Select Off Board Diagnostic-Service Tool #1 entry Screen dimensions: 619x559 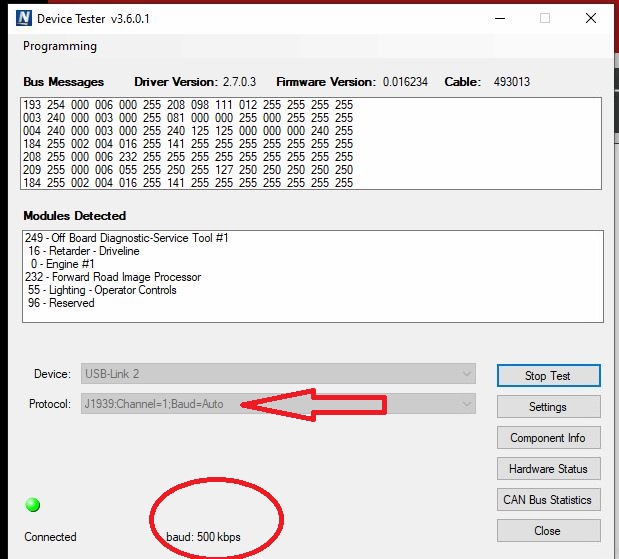click(127, 238)
